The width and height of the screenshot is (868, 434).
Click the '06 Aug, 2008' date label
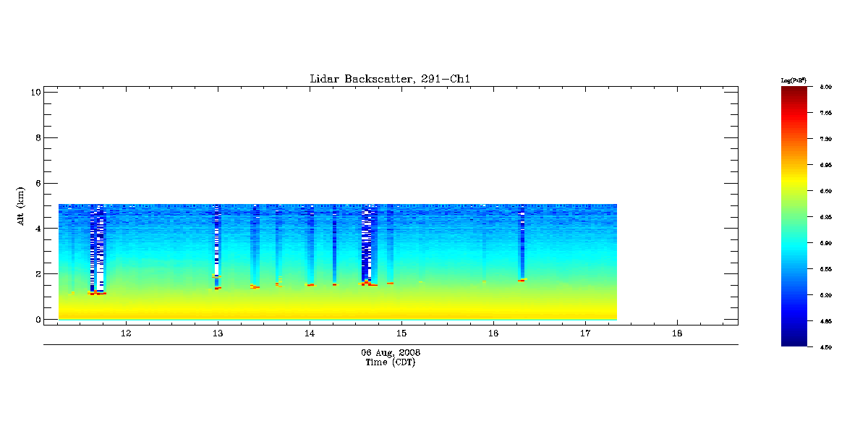click(x=391, y=352)
